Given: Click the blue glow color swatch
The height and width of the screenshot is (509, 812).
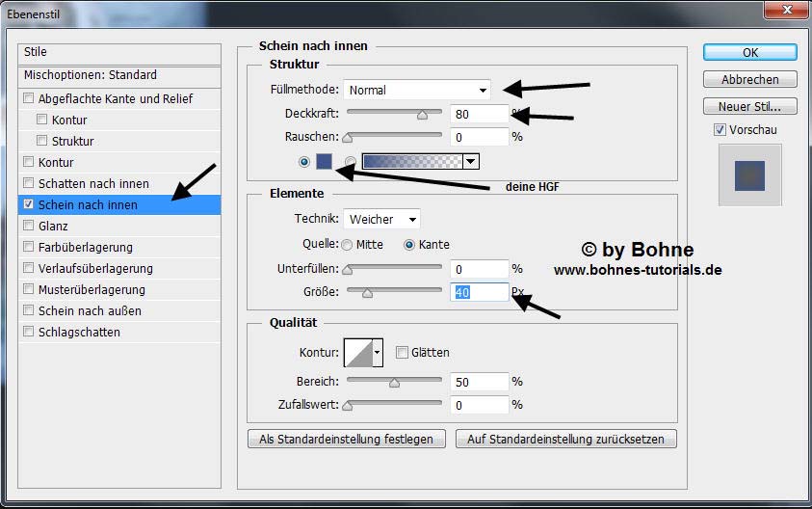Looking at the screenshot, I should pos(325,162).
